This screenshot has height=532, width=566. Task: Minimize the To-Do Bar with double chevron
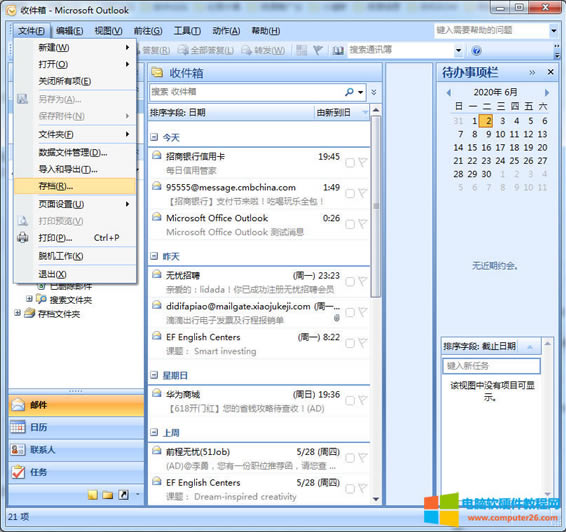click(x=532, y=73)
